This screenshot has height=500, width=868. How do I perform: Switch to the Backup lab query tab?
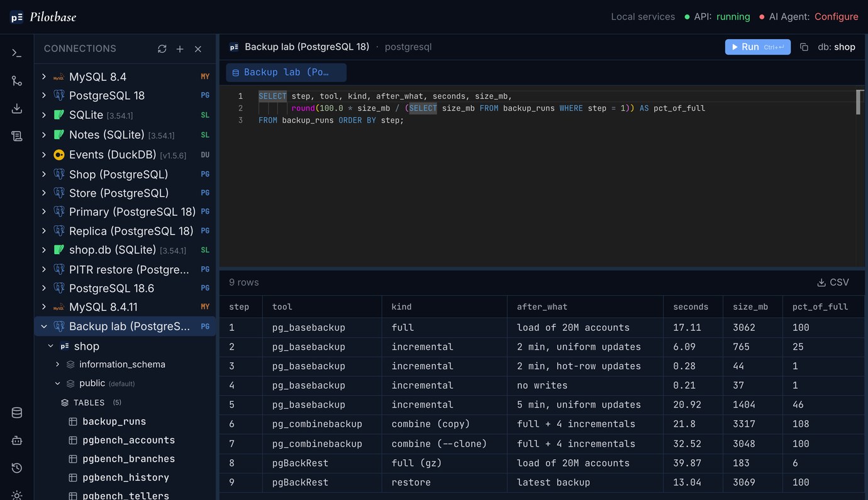tap(286, 72)
